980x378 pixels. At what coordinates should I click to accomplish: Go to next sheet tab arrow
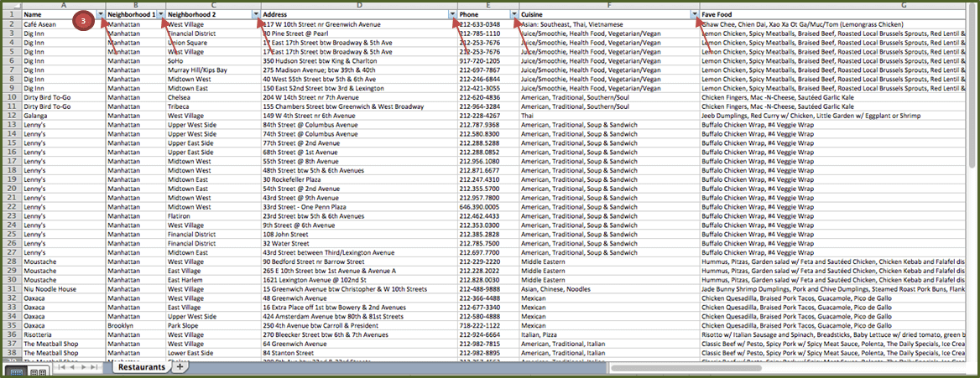85,367
